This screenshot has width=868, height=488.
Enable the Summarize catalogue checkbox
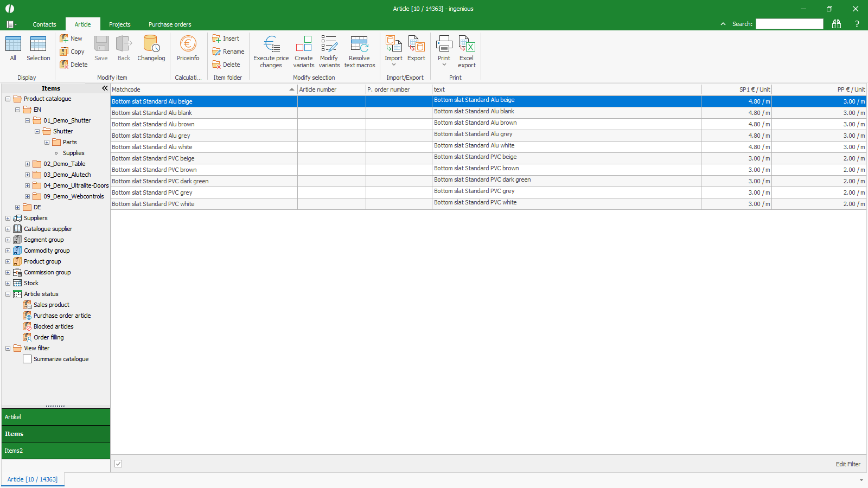(27, 359)
